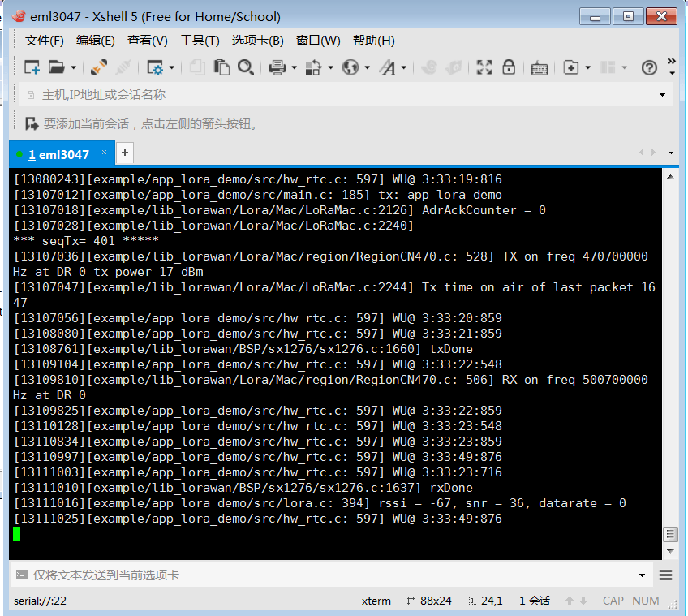The width and height of the screenshot is (688, 616).
Task: Open the 工具(T) menu
Action: coord(200,41)
